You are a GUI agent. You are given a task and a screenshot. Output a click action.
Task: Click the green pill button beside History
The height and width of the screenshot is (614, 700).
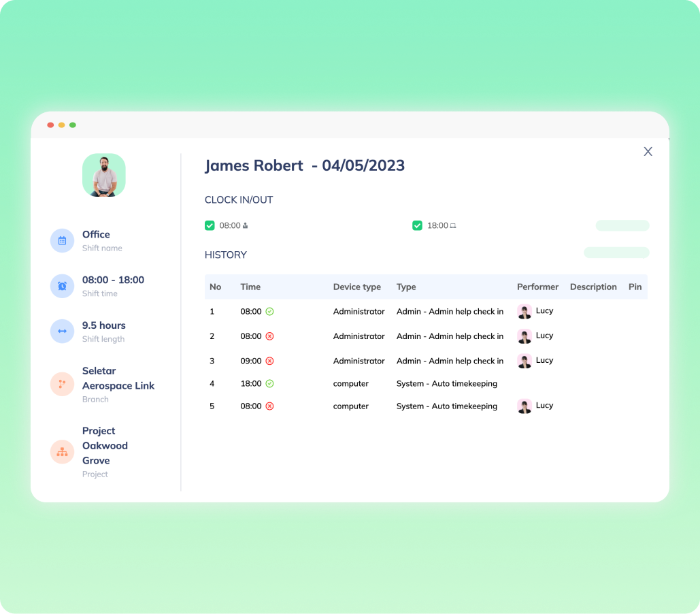click(x=616, y=253)
